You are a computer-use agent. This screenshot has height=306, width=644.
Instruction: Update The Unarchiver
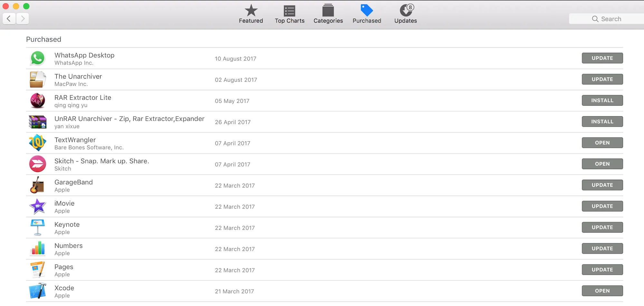click(602, 79)
